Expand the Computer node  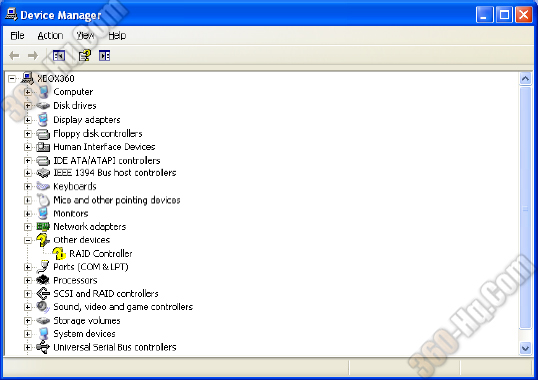point(28,92)
